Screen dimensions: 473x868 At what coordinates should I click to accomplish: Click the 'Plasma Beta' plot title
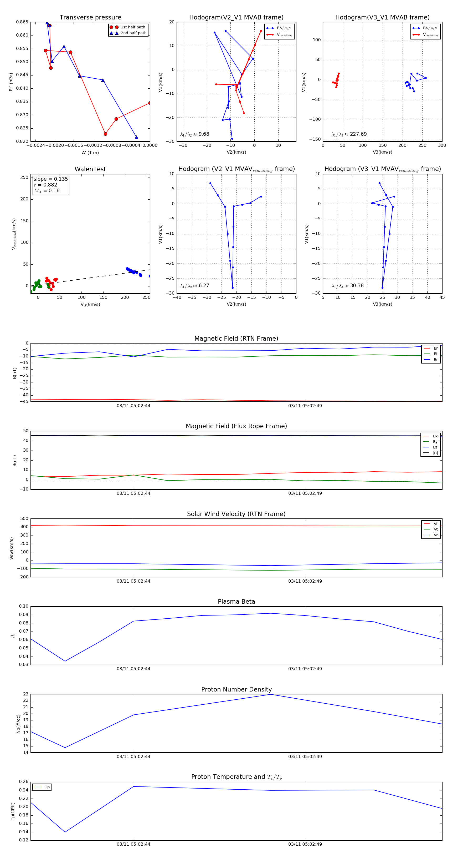pyautogui.click(x=236, y=602)
